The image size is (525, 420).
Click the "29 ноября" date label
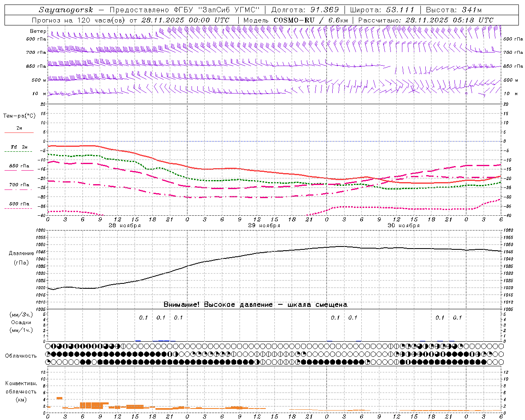(264, 226)
